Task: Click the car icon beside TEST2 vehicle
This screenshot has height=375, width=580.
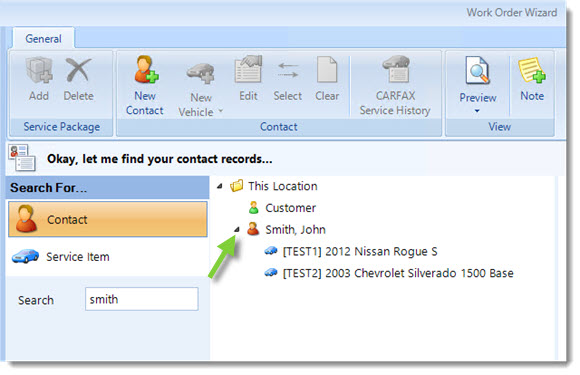Action: point(271,273)
